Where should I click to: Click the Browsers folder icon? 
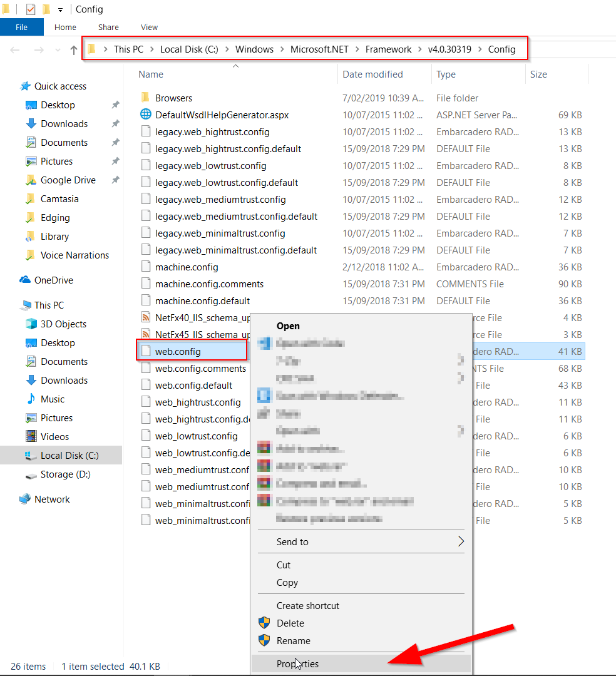tap(146, 98)
